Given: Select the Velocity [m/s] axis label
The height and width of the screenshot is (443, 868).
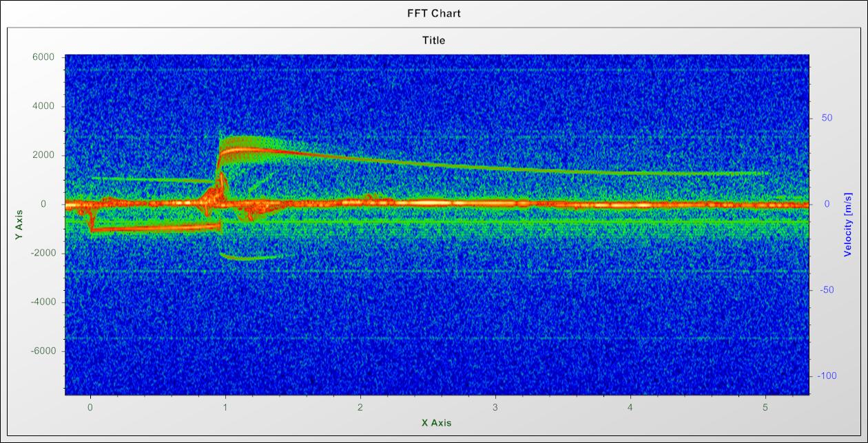Looking at the screenshot, I should pos(848,225).
